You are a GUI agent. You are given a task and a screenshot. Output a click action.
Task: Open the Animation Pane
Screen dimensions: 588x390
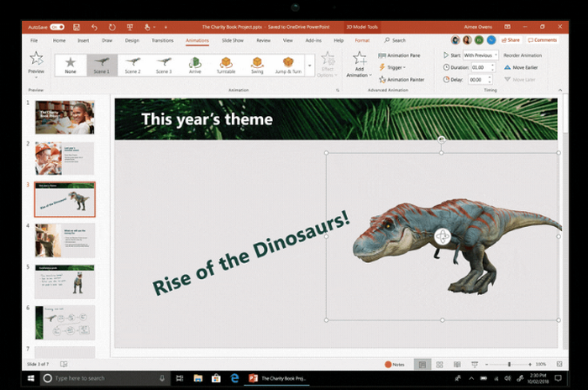tap(399, 55)
